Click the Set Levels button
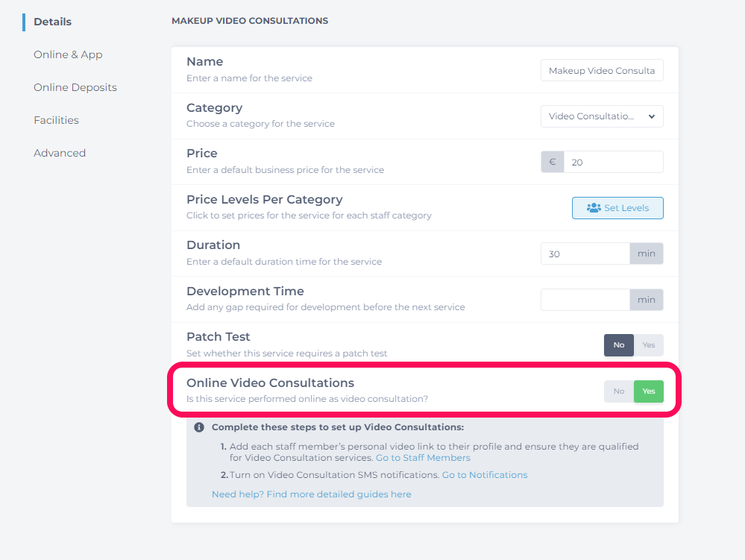 click(x=617, y=208)
